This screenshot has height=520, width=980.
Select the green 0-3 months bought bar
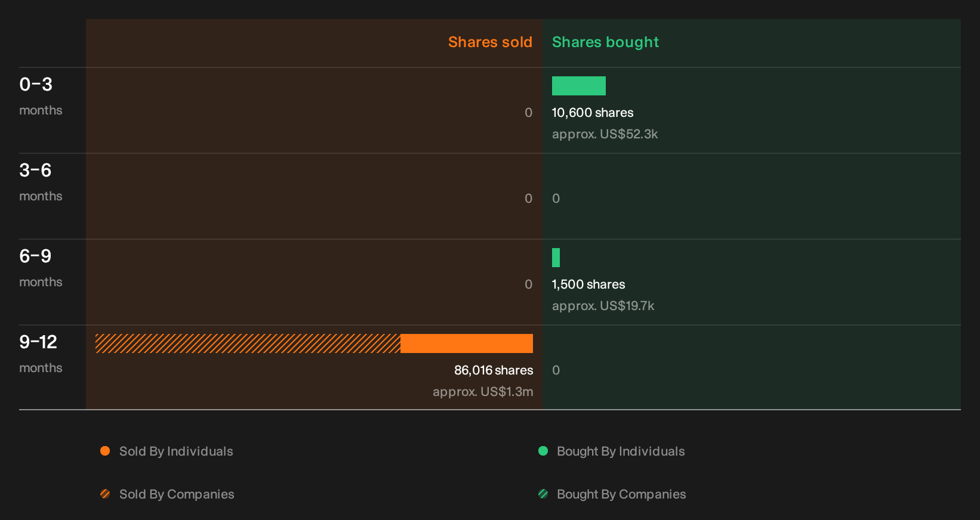(x=579, y=86)
